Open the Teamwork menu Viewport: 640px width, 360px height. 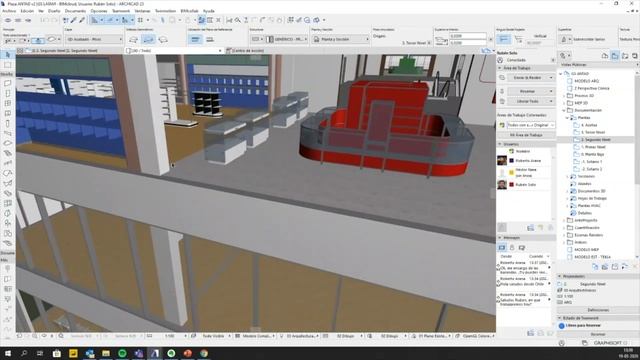click(x=120, y=11)
